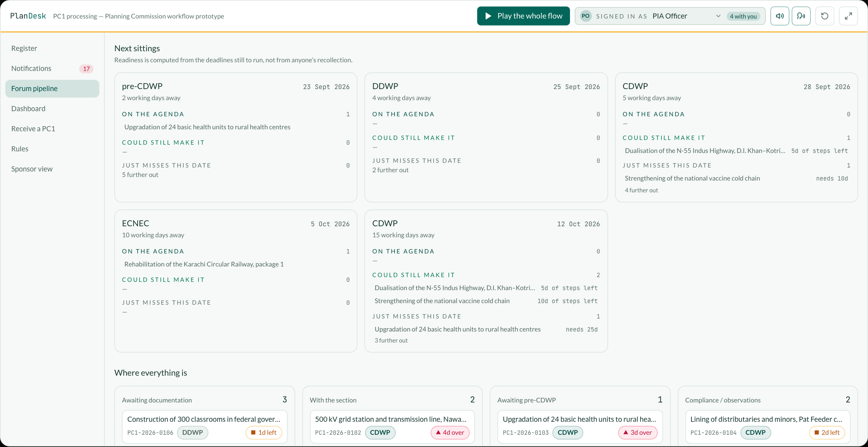868x447 pixels.
Task: Click the pre-CDWP sitting card title
Action: click(142, 86)
